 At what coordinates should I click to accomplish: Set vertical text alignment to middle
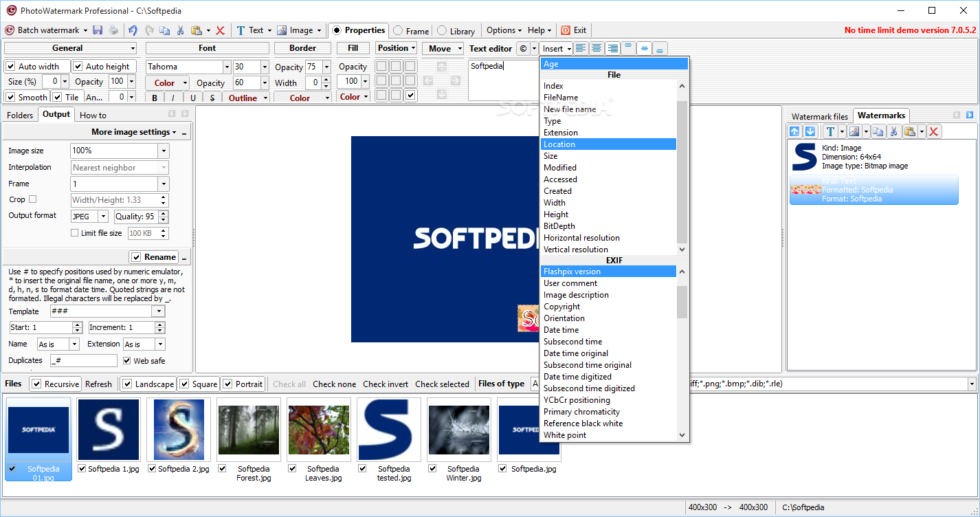pos(644,48)
